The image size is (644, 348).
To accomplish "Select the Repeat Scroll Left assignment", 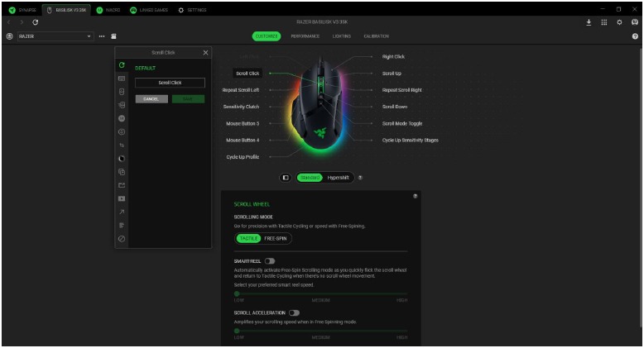I will tap(241, 90).
